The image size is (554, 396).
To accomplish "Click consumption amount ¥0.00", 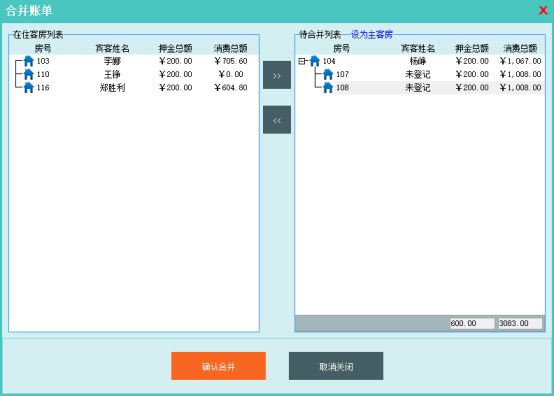I will [x=231, y=74].
